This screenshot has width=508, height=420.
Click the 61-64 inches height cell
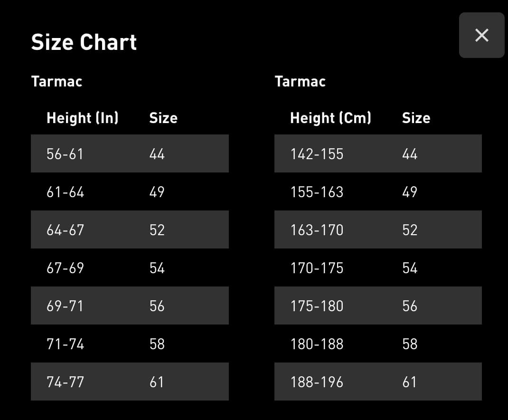pos(65,192)
